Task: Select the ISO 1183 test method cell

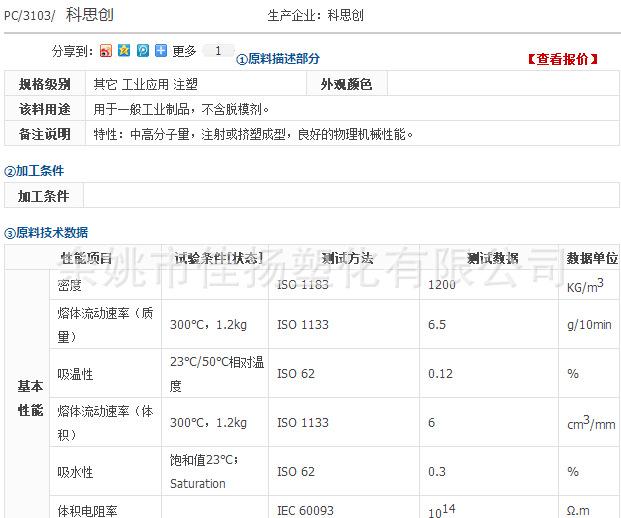Action: pyautogui.click(x=302, y=285)
